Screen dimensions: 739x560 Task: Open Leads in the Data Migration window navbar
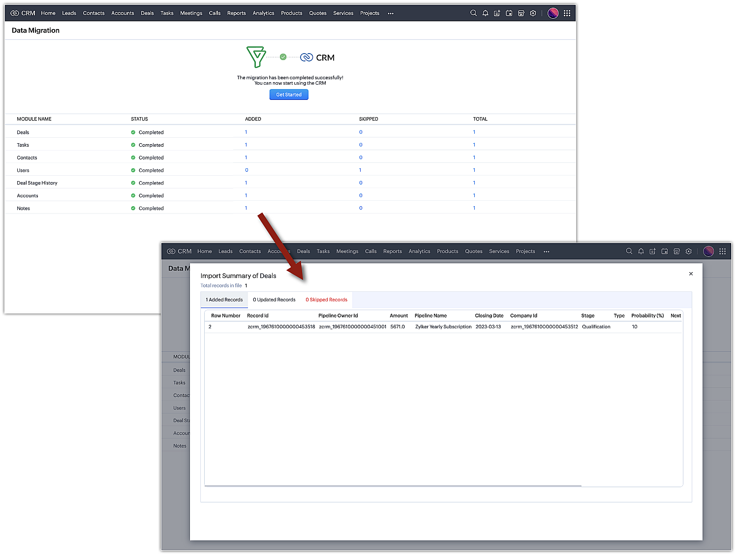(x=69, y=13)
